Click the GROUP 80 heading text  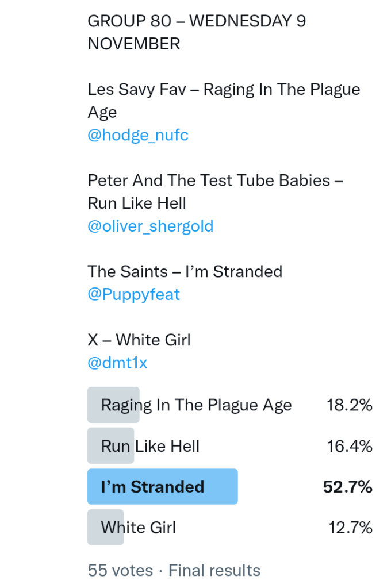click(129, 21)
